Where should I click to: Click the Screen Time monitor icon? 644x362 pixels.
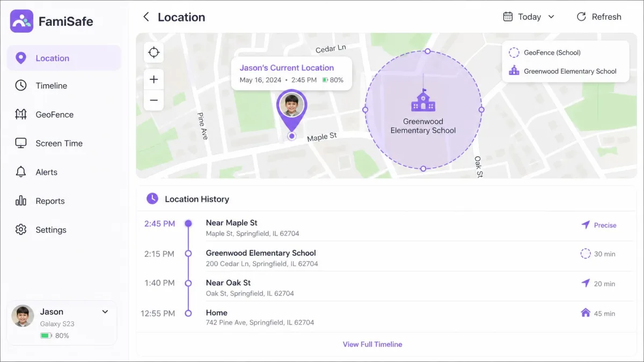(x=21, y=143)
